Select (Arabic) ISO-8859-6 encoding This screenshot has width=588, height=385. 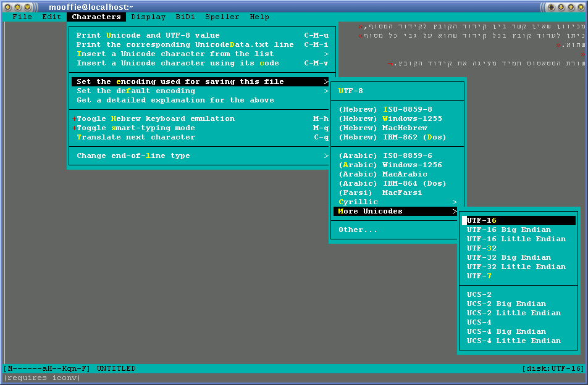click(398, 156)
